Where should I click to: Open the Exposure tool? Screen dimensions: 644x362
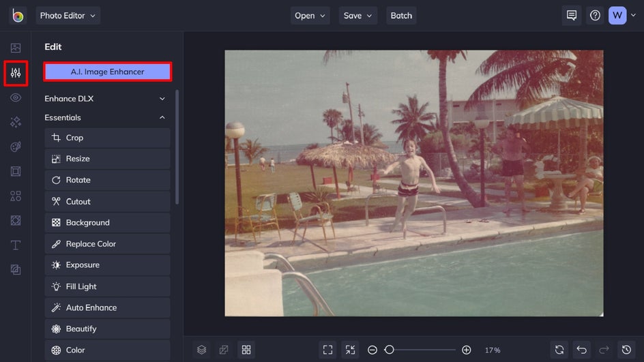(x=107, y=265)
